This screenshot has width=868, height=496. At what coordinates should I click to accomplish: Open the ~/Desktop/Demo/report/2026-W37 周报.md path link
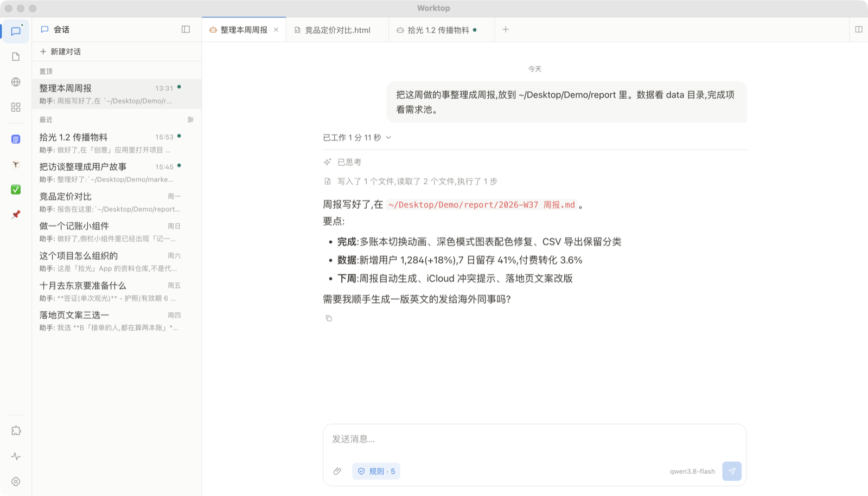482,205
